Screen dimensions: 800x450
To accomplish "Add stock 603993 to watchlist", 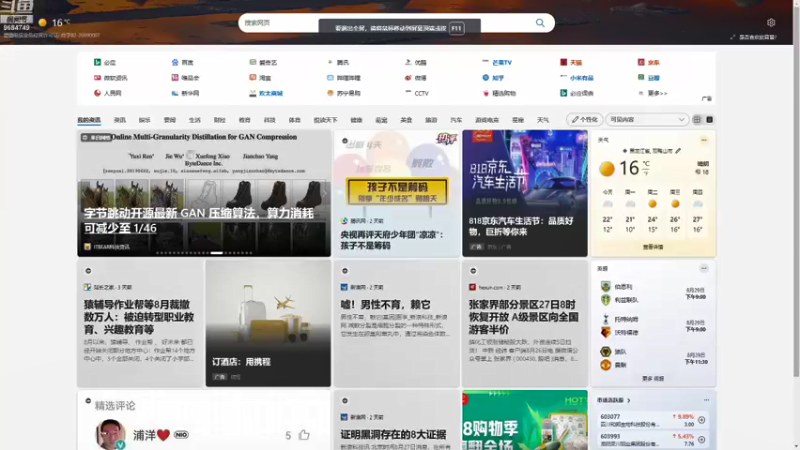I will click(x=702, y=439).
